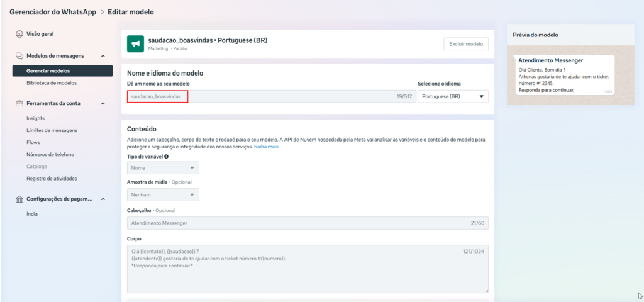Click the Configurações de pagamento bank icon
Screen dimensions: 644x302
19,199
